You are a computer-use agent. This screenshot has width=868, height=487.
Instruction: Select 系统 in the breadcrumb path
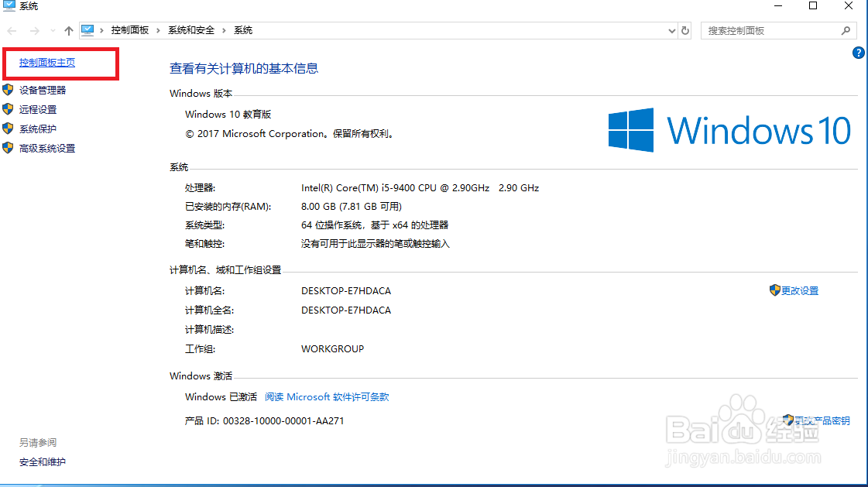[x=243, y=30]
